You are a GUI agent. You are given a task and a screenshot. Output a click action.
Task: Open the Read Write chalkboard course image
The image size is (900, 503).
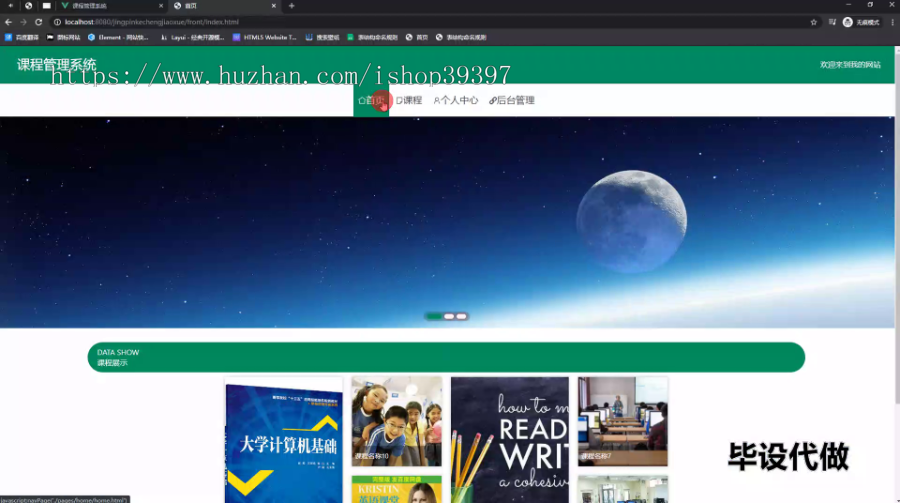(510, 440)
